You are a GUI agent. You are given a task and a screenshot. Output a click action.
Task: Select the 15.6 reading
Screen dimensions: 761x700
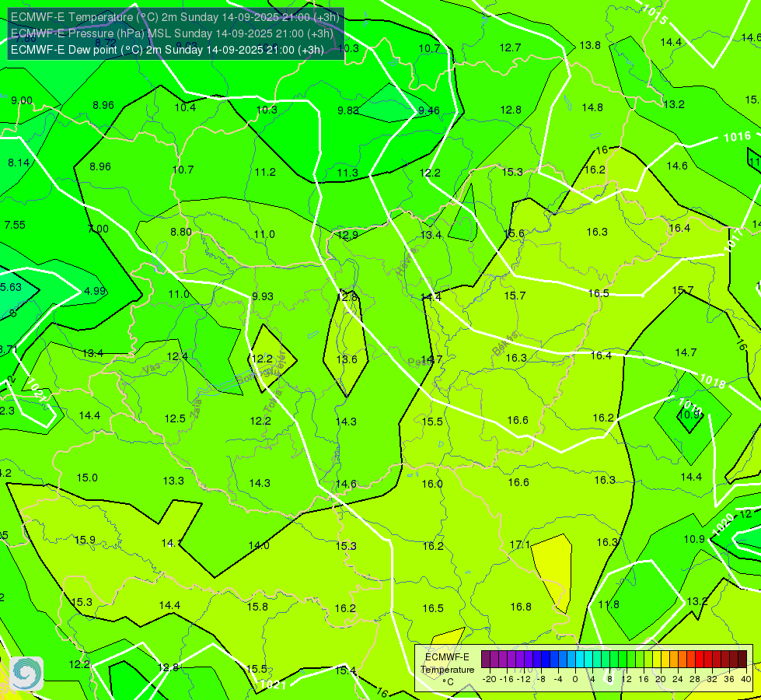click(514, 233)
